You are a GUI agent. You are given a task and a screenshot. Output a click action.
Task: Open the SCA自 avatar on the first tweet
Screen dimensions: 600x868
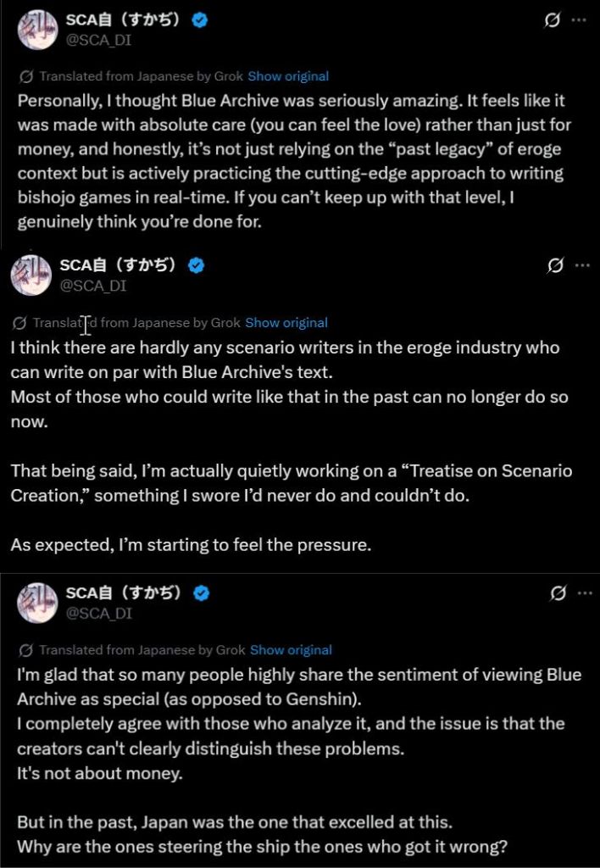pos(36,30)
